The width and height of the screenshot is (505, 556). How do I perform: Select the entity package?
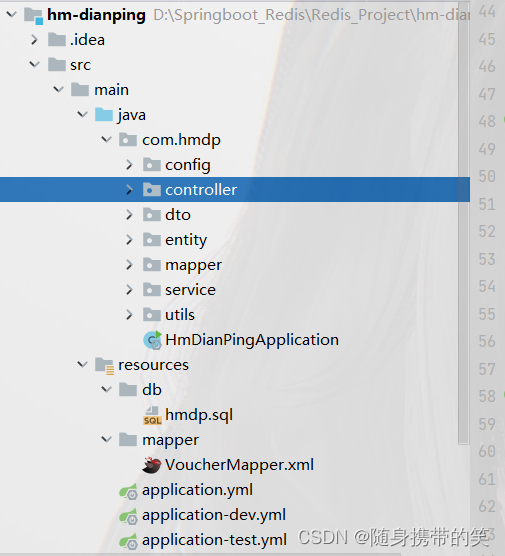coord(186,240)
